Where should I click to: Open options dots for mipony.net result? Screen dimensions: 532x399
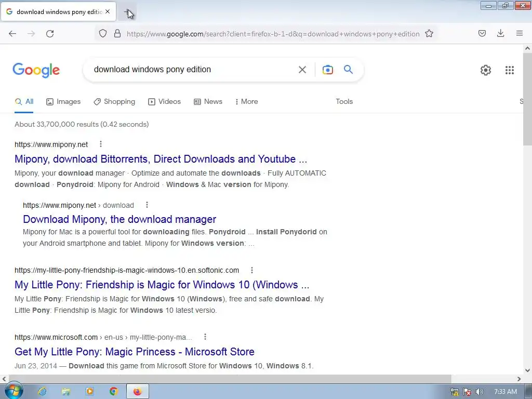[x=101, y=144]
